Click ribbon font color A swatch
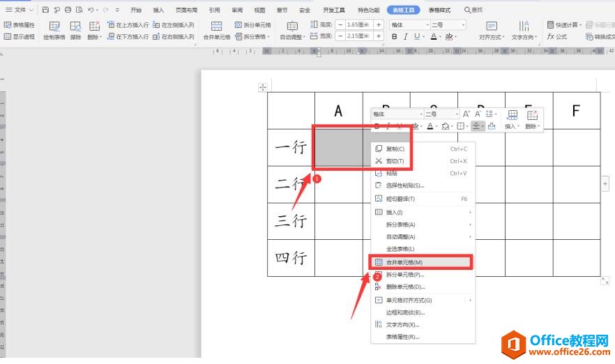Viewport: 615px width, 364px height. tap(434, 36)
